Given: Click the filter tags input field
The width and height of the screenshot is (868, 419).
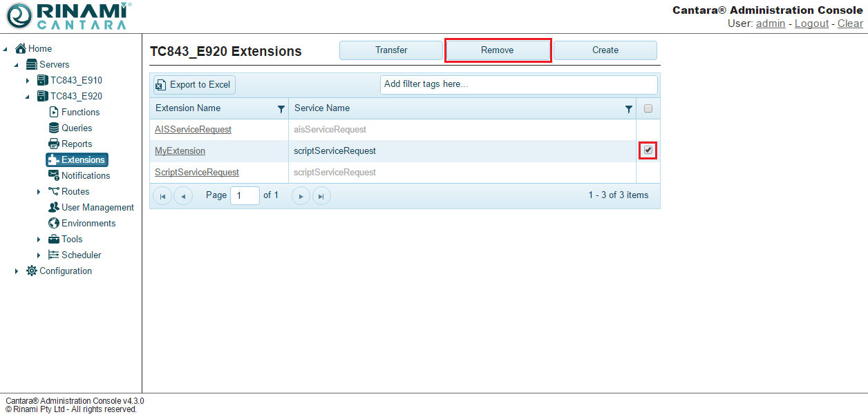Looking at the screenshot, I should pyautogui.click(x=518, y=84).
